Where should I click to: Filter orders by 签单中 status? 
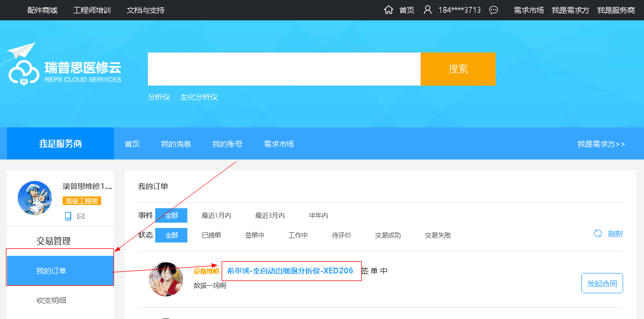pos(255,235)
